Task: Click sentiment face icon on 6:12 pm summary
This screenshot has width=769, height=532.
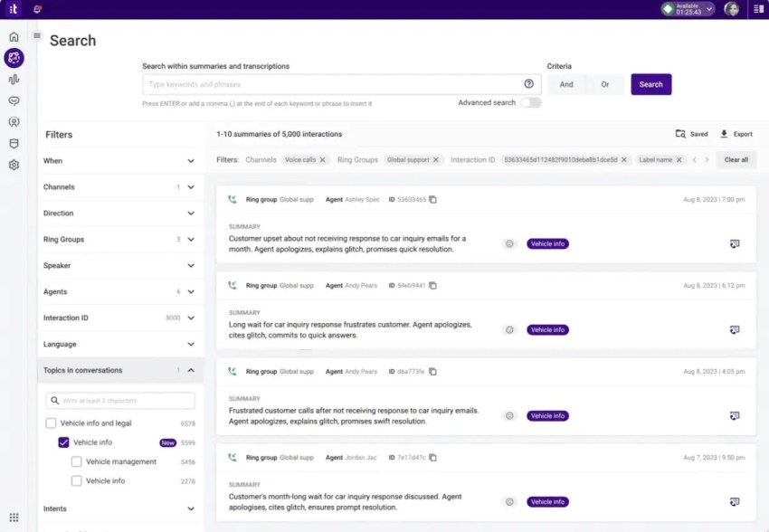Action: [509, 330]
